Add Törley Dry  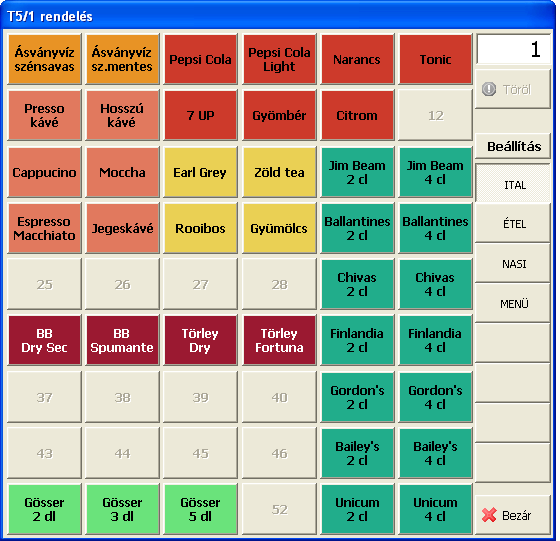[x=200, y=340]
